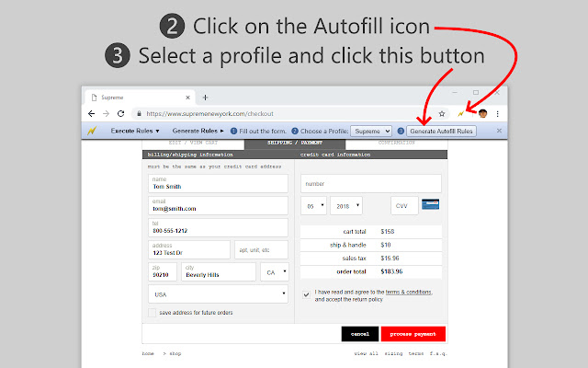This screenshot has width=588, height=368.
Task: Open the f.a.q. footer link
Action: [438, 353]
